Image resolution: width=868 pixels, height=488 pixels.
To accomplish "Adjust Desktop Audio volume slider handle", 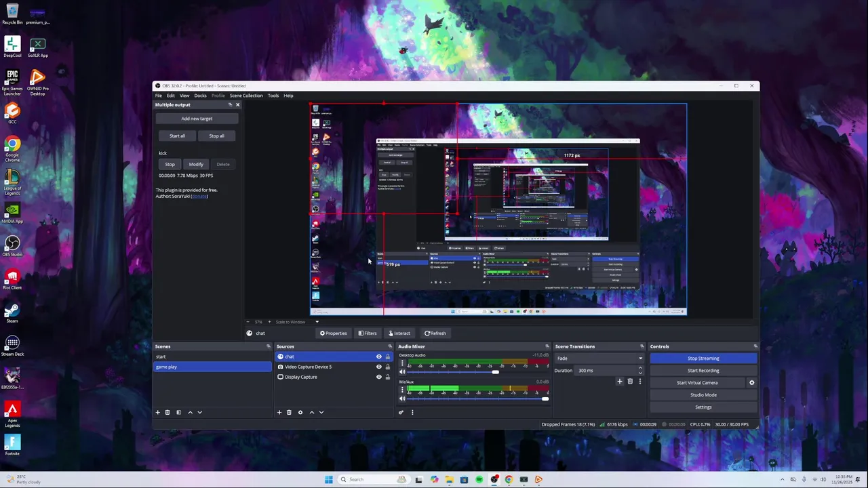I will coord(495,372).
